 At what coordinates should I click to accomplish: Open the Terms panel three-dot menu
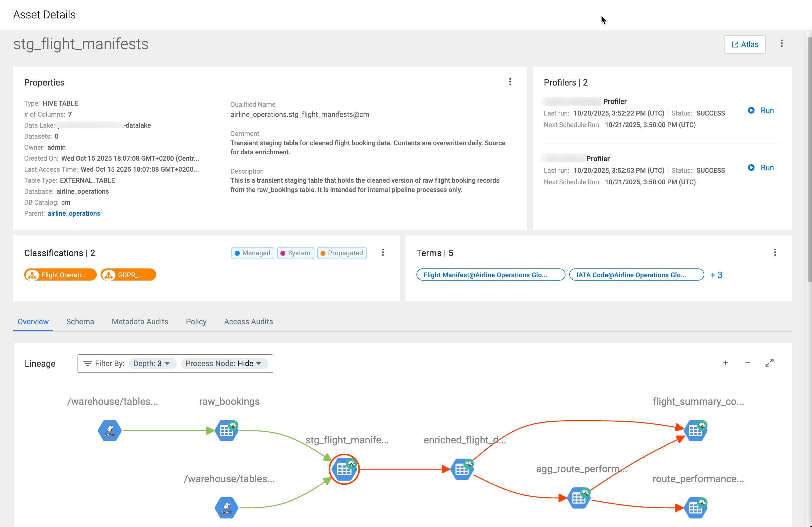pyautogui.click(x=775, y=252)
